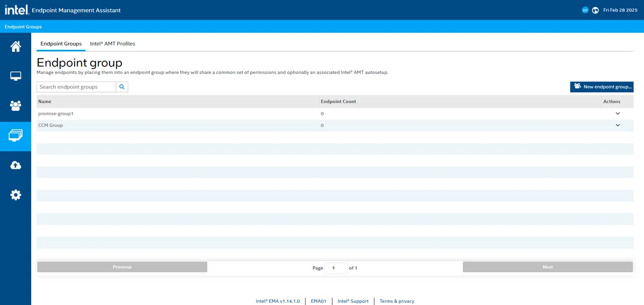Viewport: 644px width, 305px height.
Task: Select the promise-group1 row name
Action: [x=56, y=114]
